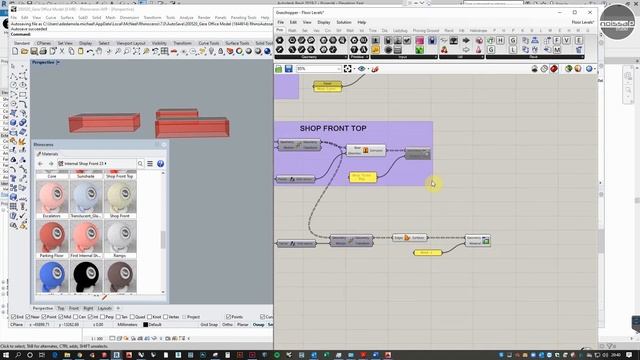Click the V component icon in Grasshopper ribbon
Image resolution: width=640 pixels, height=360 pixels.
tap(566, 40)
